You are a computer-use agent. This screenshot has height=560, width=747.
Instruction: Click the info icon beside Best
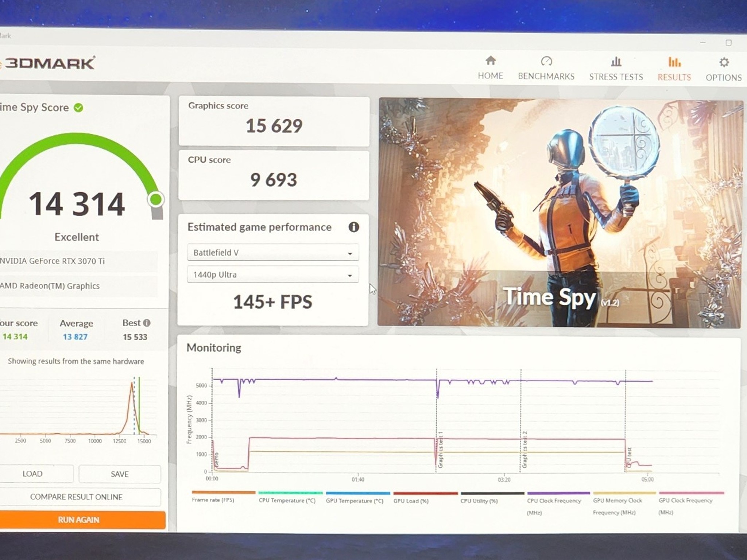point(147,323)
